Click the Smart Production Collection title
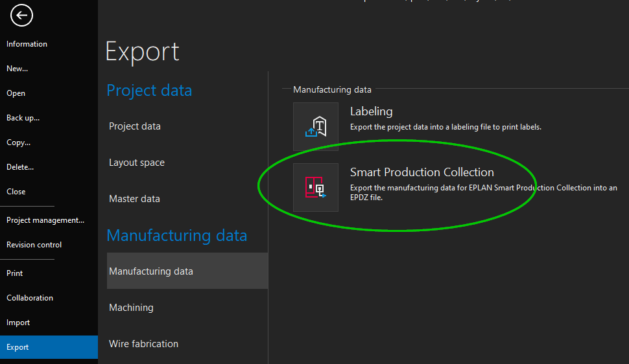This screenshot has height=364, width=629. (422, 172)
